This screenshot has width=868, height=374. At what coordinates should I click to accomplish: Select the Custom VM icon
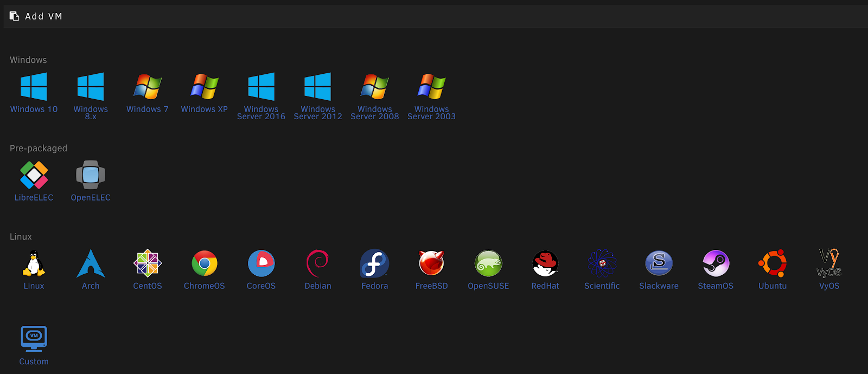point(34,339)
